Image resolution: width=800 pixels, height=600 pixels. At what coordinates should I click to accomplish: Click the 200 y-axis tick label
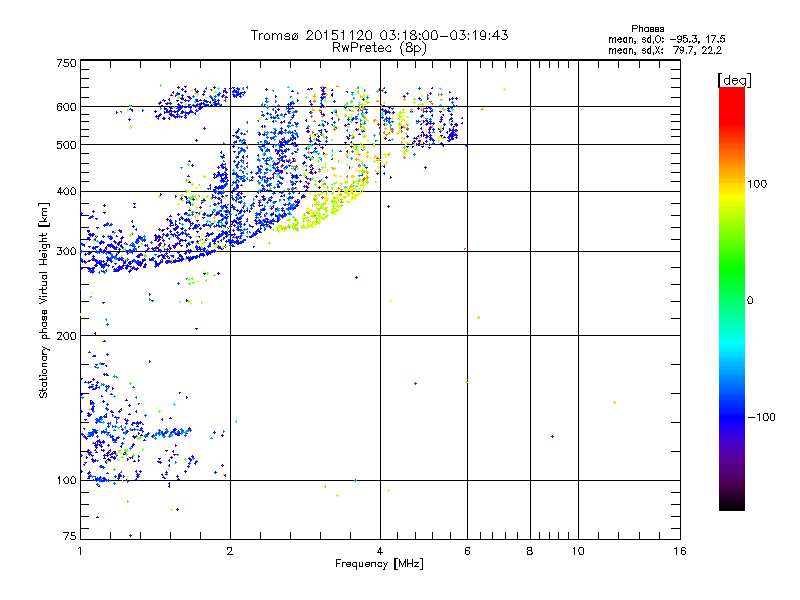[x=66, y=336]
